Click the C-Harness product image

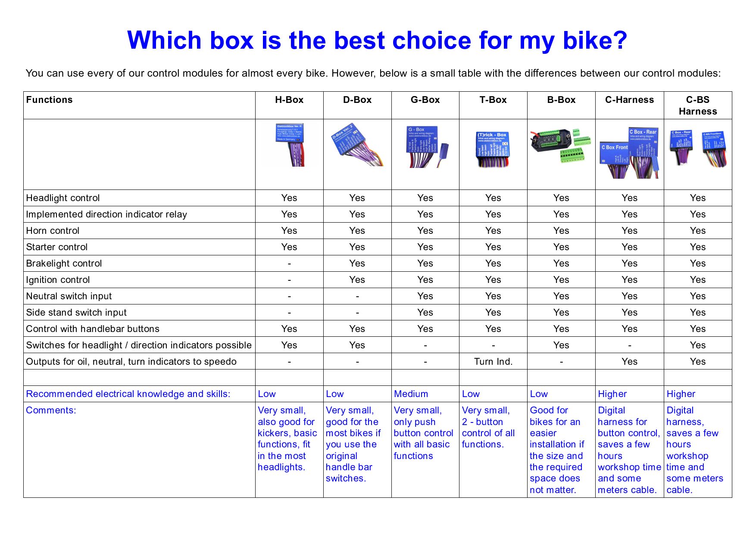coord(629,152)
